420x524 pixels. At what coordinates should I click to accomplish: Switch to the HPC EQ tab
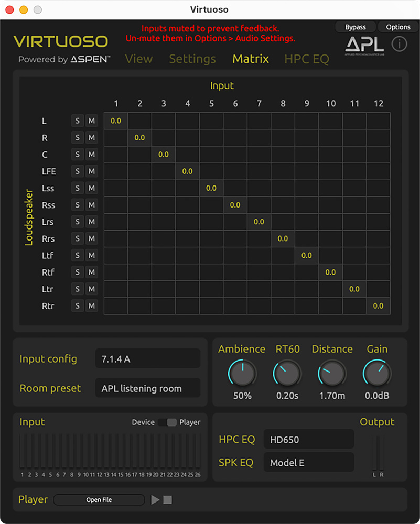coord(307,59)
